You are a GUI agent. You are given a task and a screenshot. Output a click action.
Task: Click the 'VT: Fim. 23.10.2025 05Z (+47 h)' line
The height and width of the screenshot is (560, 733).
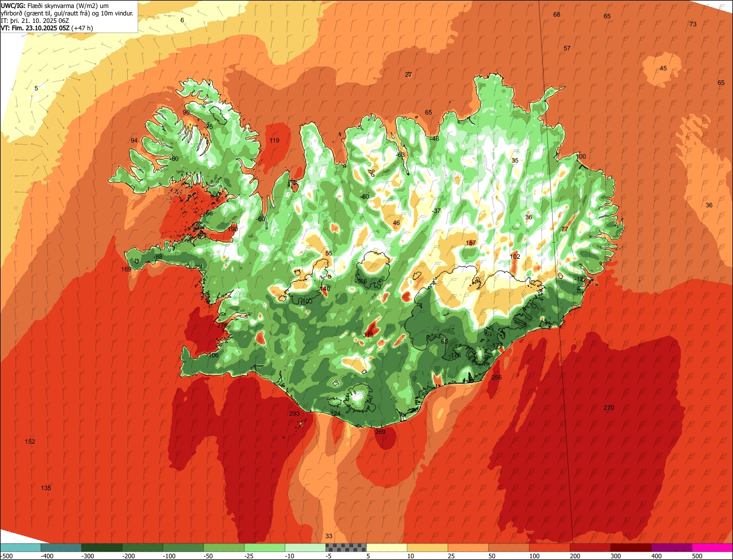[47, 27]
